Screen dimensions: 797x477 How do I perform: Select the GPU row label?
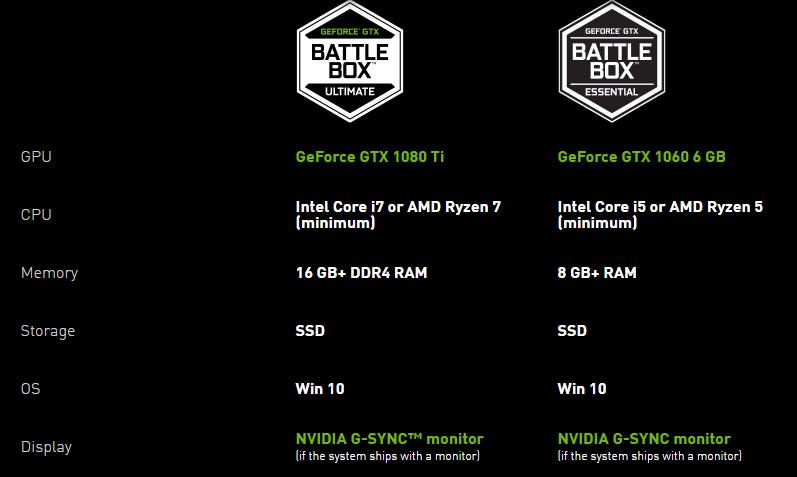pos(36,157)
